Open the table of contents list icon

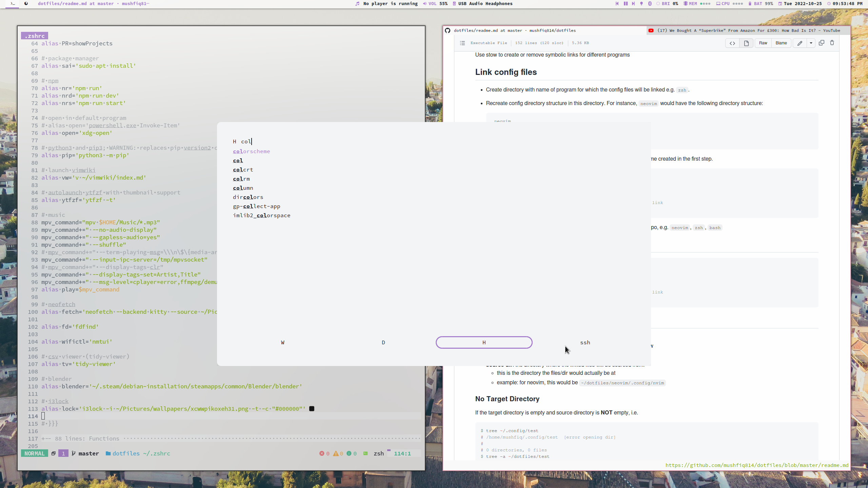pos(462,43)
